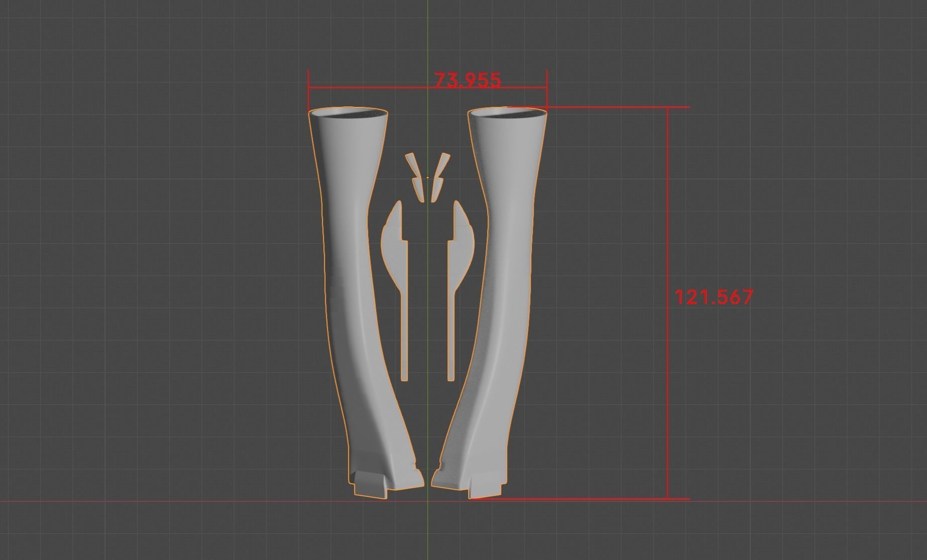This screenshot has width=927, height=560.
Task: Click the 121.567 height dimension label
Action: [714, 297]
